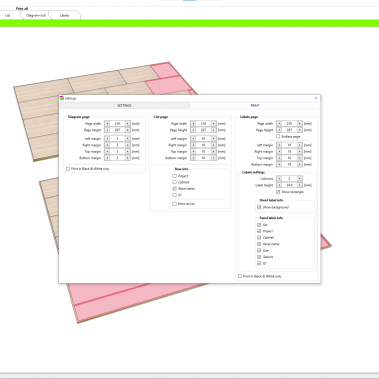This screenshot has width=379, height=379.
Task: Increase List page Right margin
Action: [214, 145]
